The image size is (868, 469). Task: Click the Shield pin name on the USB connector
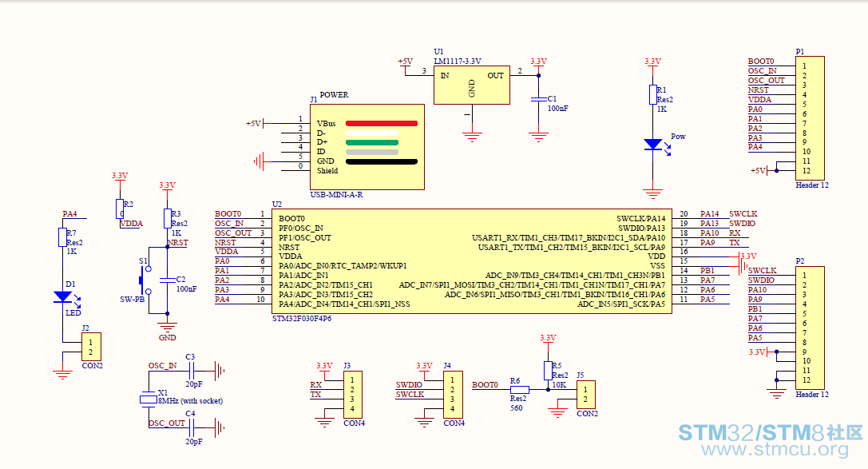[x=327, y=170]
